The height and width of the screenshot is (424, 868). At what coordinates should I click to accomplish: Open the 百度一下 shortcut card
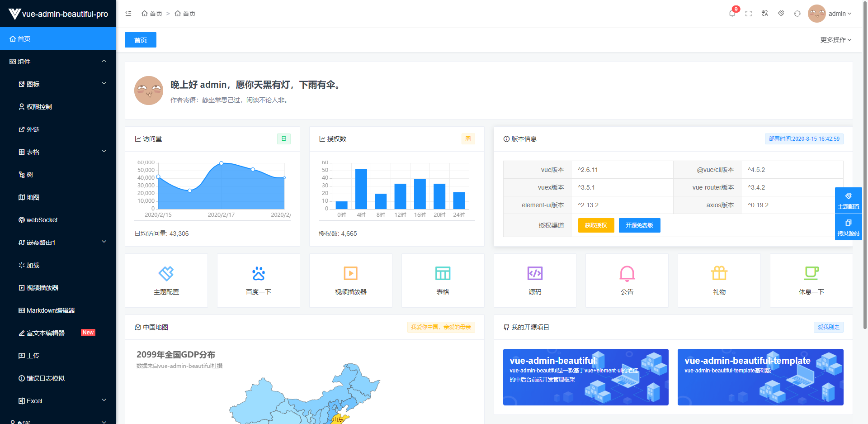tap(259, 281)
